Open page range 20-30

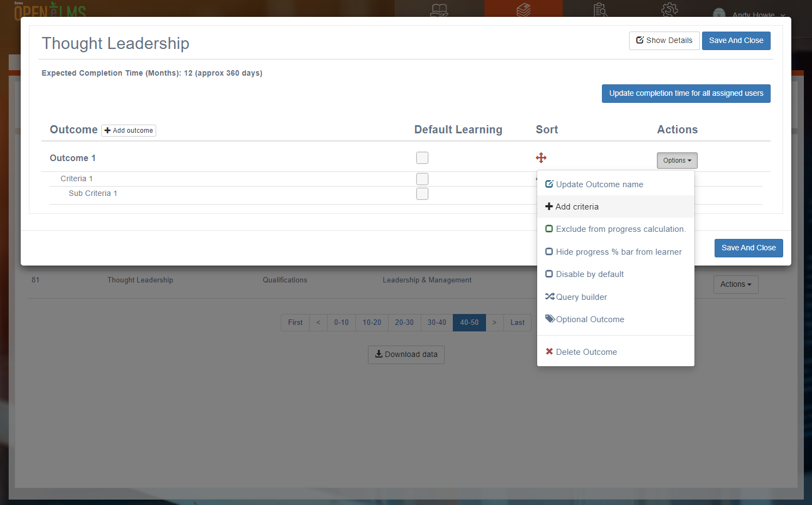(x=404, y=323)
